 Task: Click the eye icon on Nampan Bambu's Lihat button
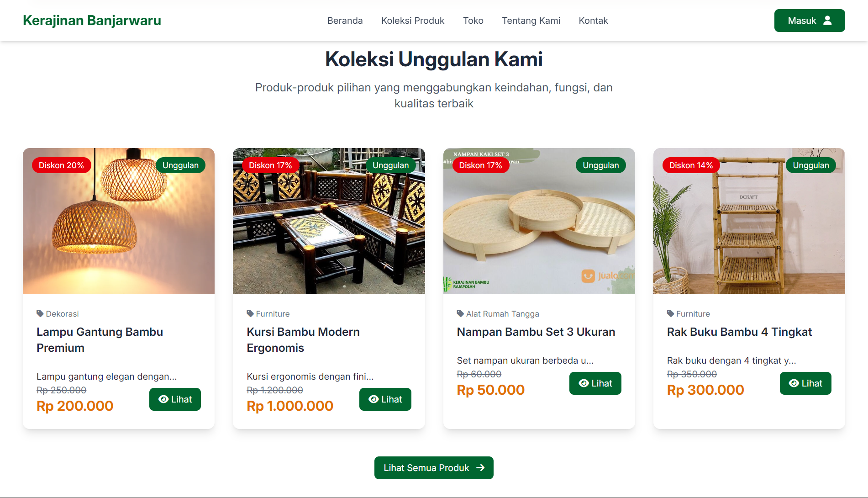coord(584,383)
